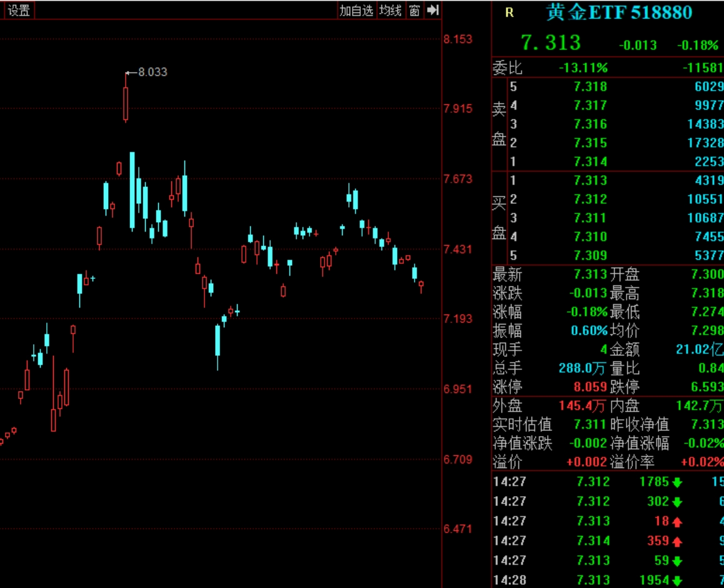Viewport: 724px width, 588px height.
Task: Toggle the 均线 moving average button
Action: point(391,10)
